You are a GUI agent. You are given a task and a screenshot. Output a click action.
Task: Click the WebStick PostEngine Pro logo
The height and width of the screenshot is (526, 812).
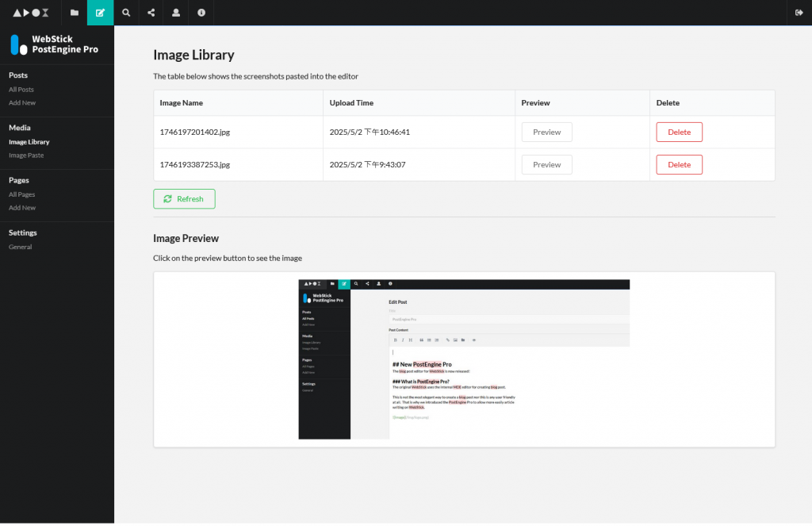pos(55,44)
